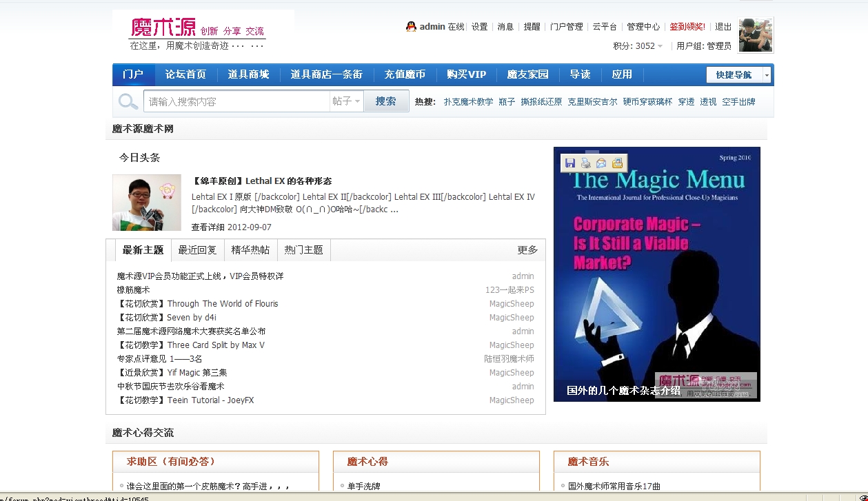Screen dimensions: 868x501
Task: Click the magnifier search icon
Action: pyautogui.click(x=128, y=101)
